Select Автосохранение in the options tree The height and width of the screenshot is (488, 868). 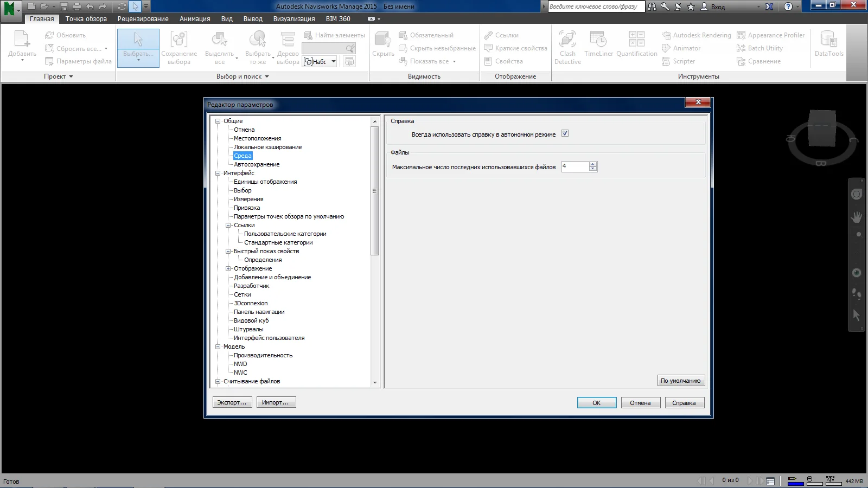coord(257,164)
